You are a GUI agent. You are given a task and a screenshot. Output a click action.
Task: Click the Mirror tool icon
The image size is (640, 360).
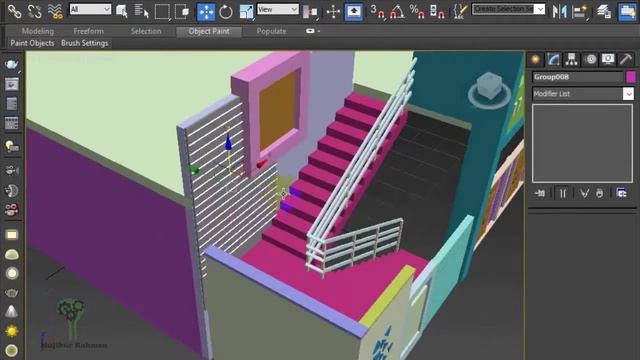tap(559, 12)
